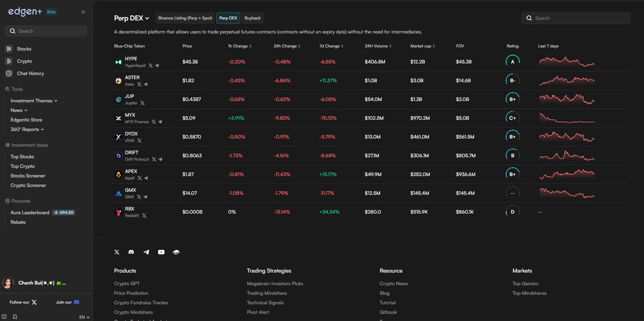The width and height of the screenshot is (644, 321).
Task: Open the Crypto icon in sidebar
Action: pos(9,61)
